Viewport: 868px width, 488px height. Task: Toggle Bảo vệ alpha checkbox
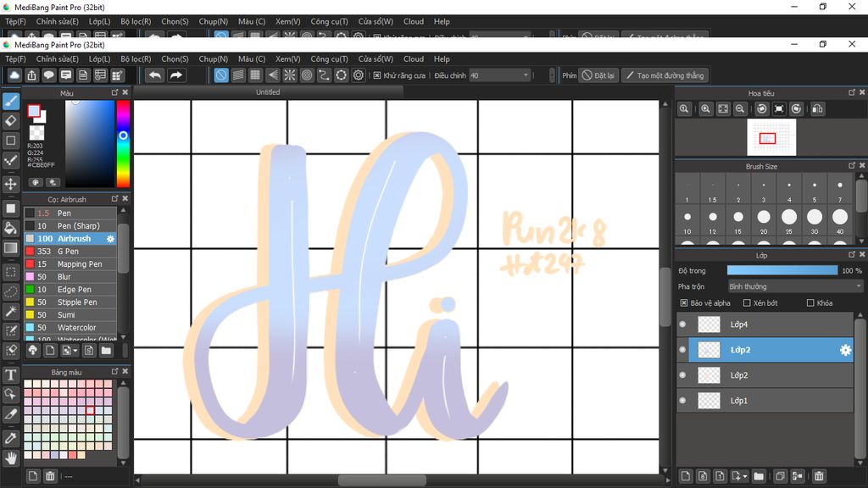pyautogui.click(x=684, y=302)
